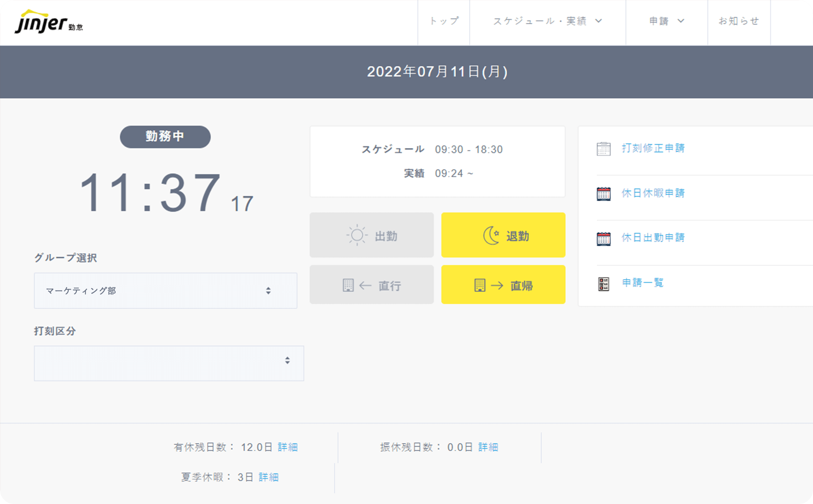
Task: Expand the スケジュール・実績 menu chevron
Action: [x=598, y=21]
